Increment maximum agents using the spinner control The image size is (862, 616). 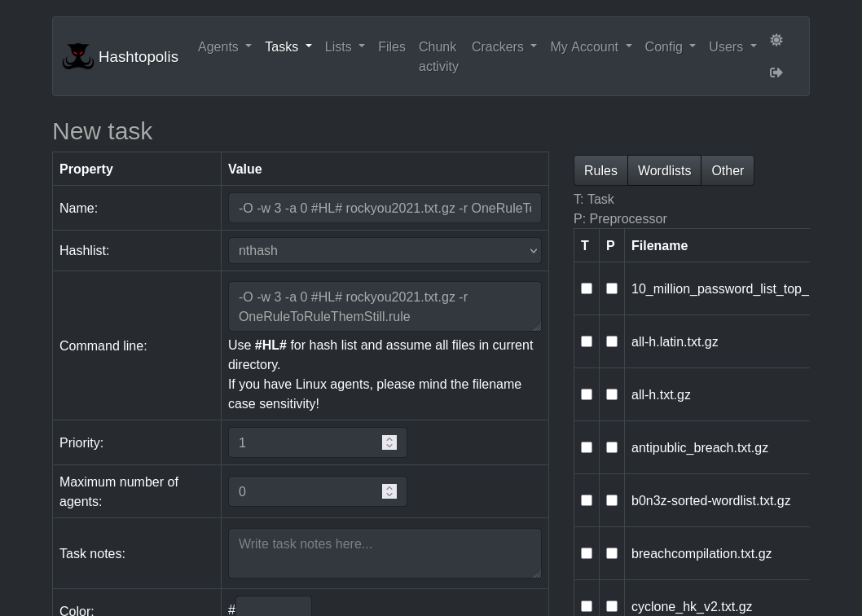389,487
